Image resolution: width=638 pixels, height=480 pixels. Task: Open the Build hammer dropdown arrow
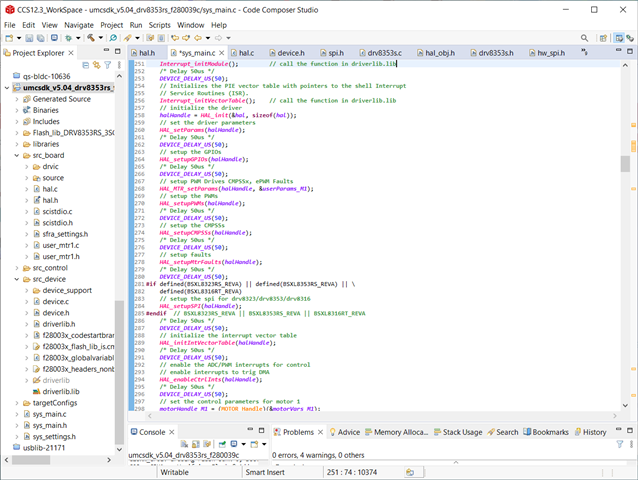point(101,38)
